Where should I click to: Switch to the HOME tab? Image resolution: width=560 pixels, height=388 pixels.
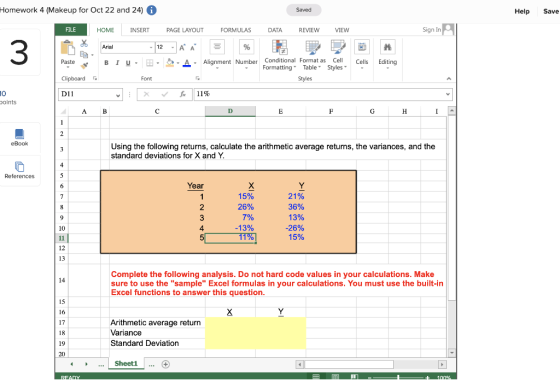[105, 30]
